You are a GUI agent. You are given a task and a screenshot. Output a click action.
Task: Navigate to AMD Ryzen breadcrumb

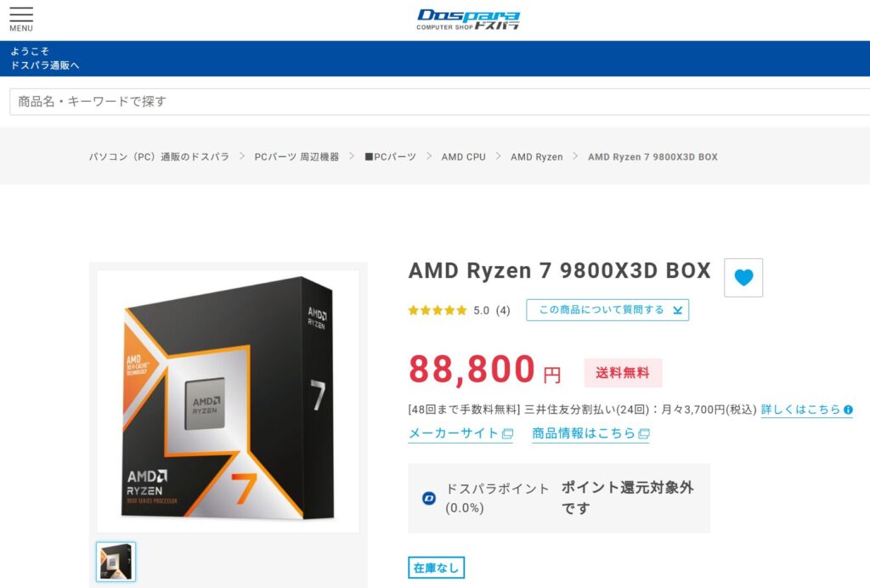pyautogui.click(x=537, y=157)
